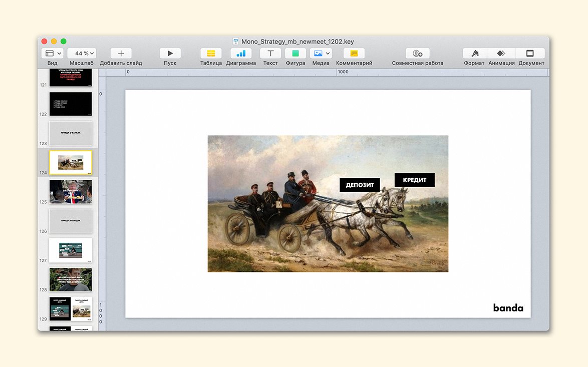This screenshot has height=367, width=588.
Task: Select slide 127 thumbnail
Action: click(x=71, y=250)
